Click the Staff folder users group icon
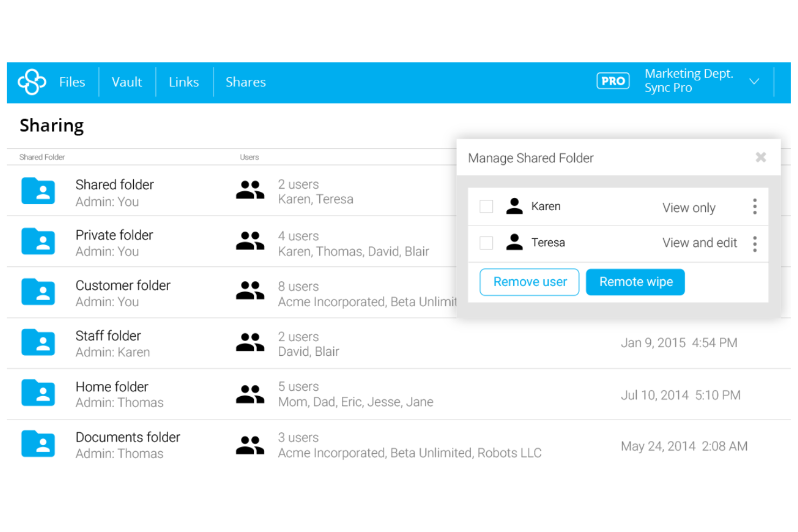The height and width of the screenshot is (532, 798). tap(250, 343)
